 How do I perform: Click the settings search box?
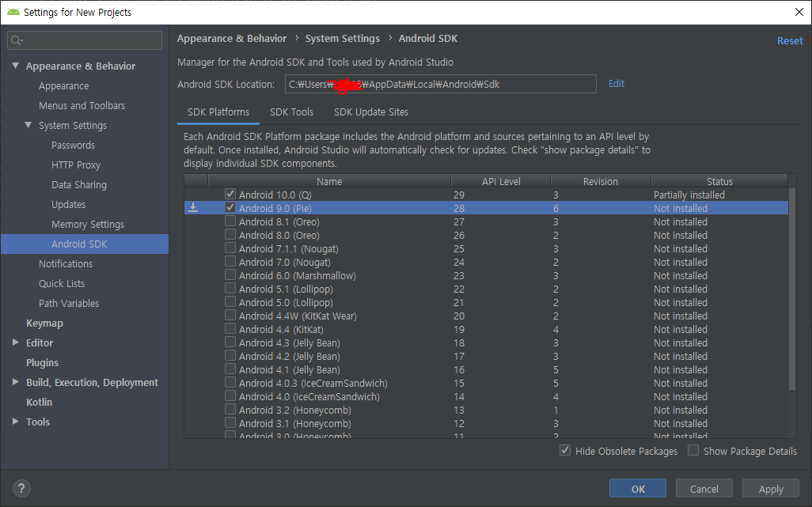pyautogui.click(x=85, y=40)
